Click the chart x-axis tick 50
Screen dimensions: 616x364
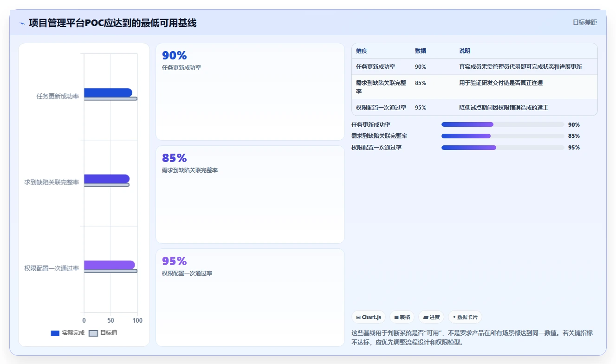(110, 321)
